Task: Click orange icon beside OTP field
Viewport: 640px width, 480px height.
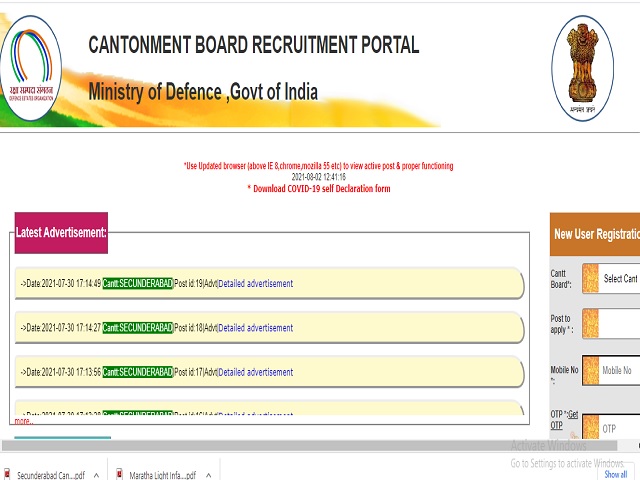Action: click(x=590, y=427)
